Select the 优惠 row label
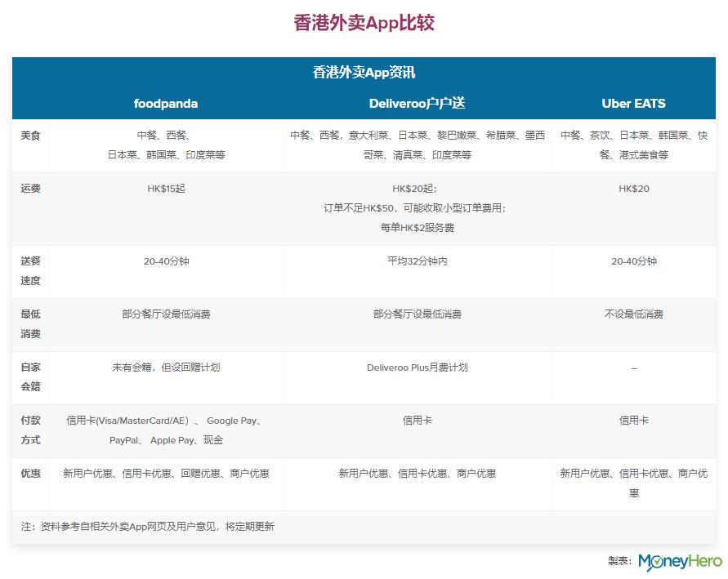The width and height of the screenshot is (728, 579). pos(30,473)
